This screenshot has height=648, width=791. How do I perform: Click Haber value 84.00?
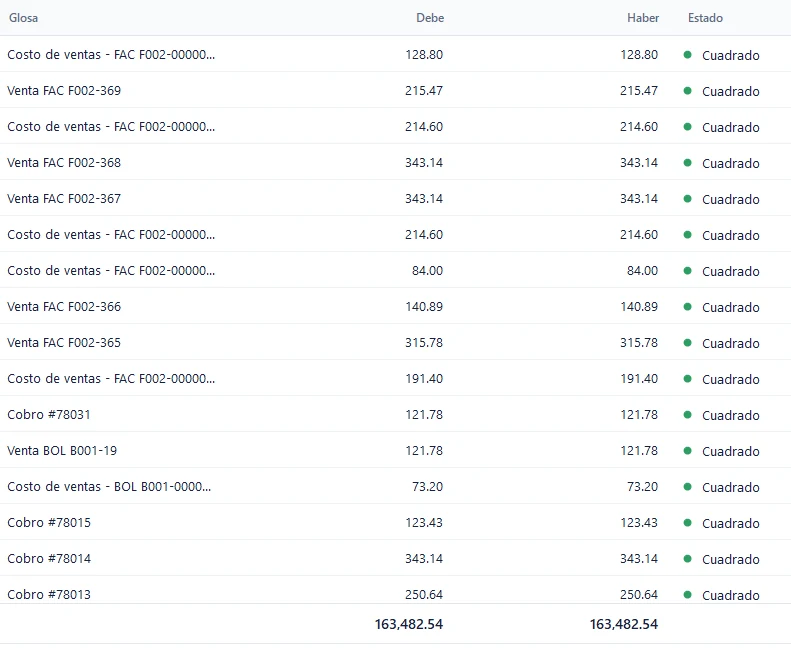(x=642, y=271)
